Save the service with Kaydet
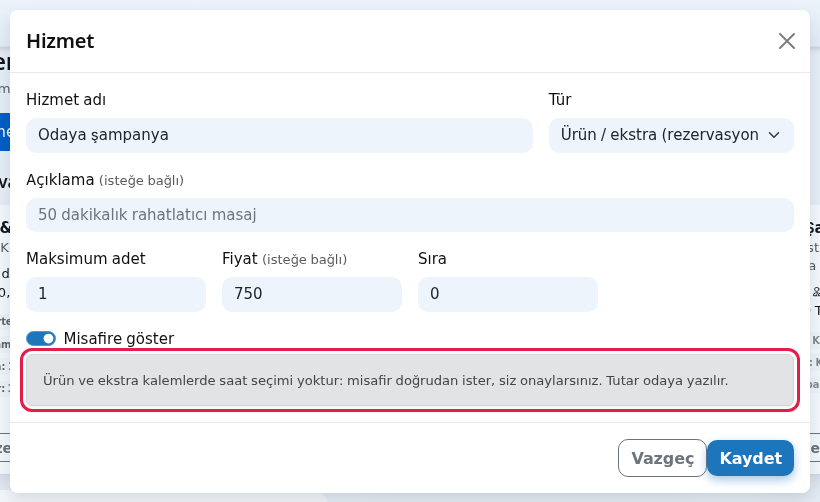Image resolution: width=820 pixels, height=502 pixels. click(750, 458)
